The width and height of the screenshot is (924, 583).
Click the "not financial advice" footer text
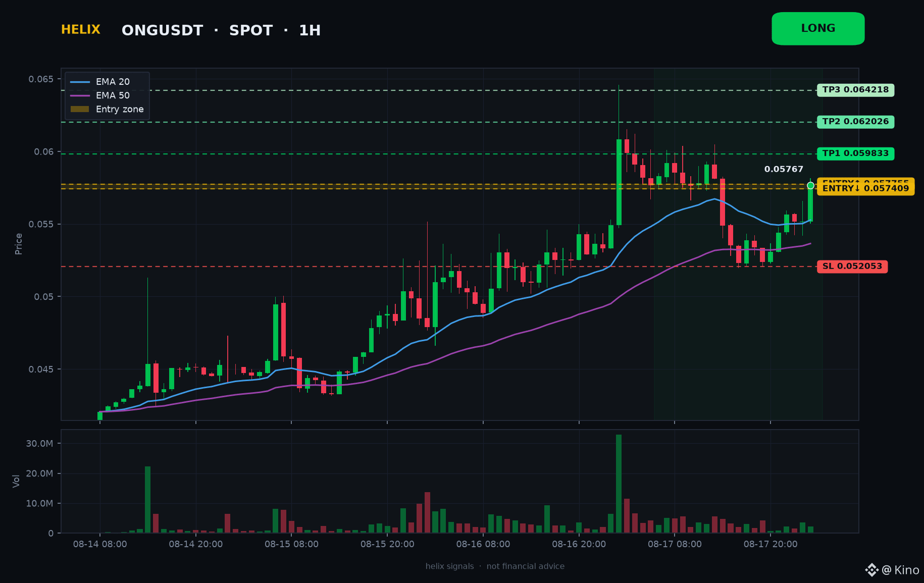tap(525, 566)
